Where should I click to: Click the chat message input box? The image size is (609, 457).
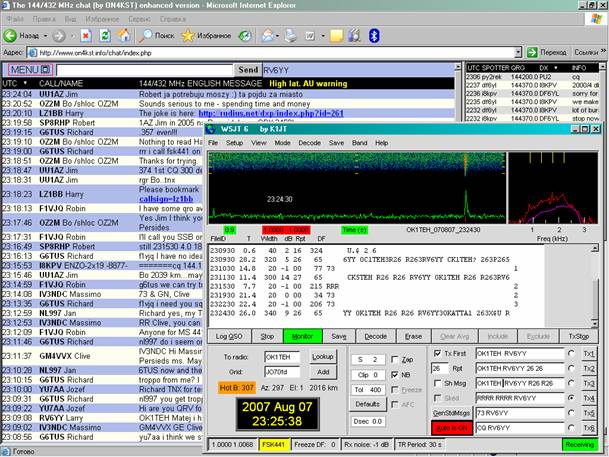pyautogui.click(x=144, y=70)
